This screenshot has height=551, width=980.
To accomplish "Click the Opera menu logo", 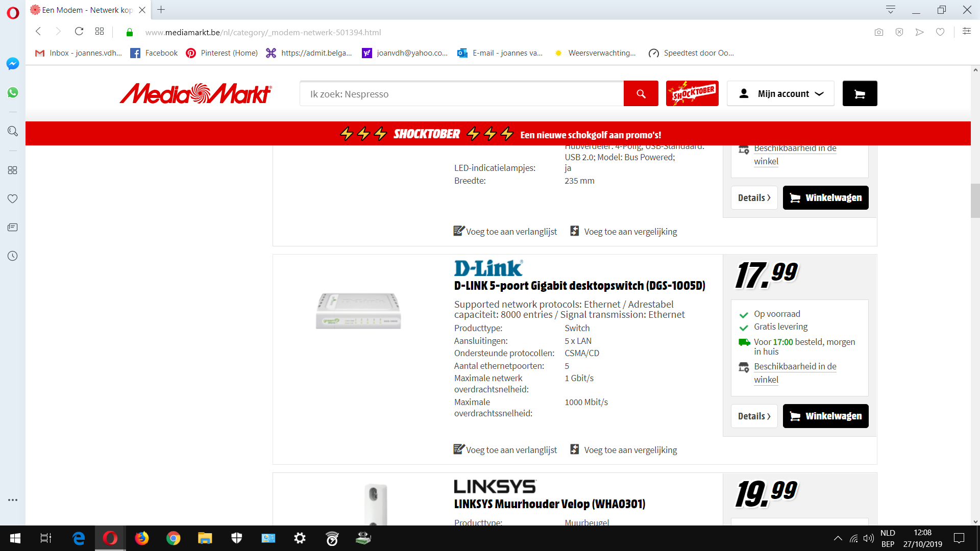I will (x=13, y=13).
